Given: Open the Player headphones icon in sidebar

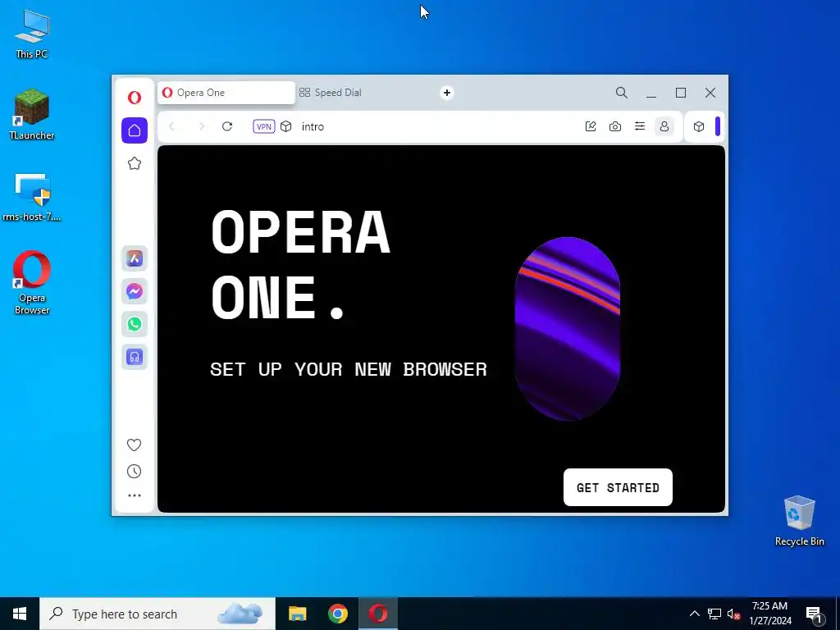Looking at the screenshot, I should click(x=135, y=357).
